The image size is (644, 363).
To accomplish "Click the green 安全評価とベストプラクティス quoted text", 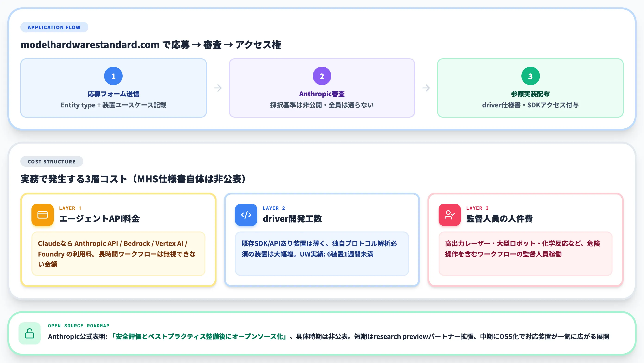I will pos(199,336).
